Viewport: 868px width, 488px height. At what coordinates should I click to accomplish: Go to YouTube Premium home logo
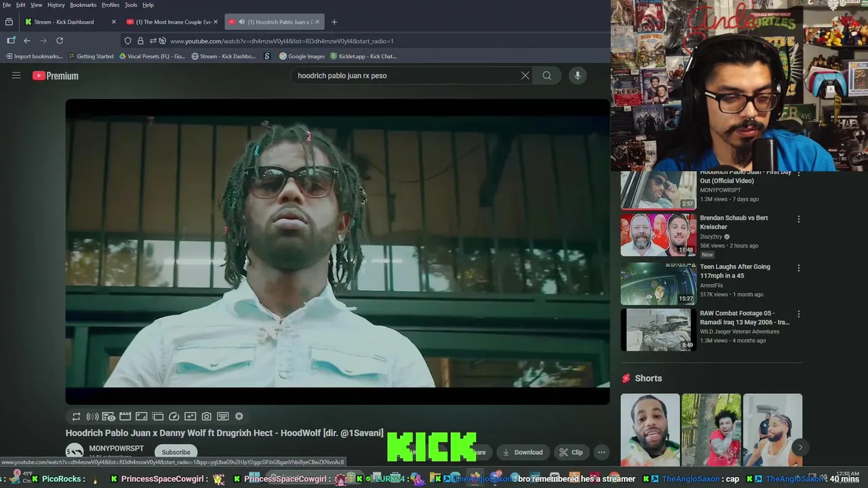(x=56, y=76)
